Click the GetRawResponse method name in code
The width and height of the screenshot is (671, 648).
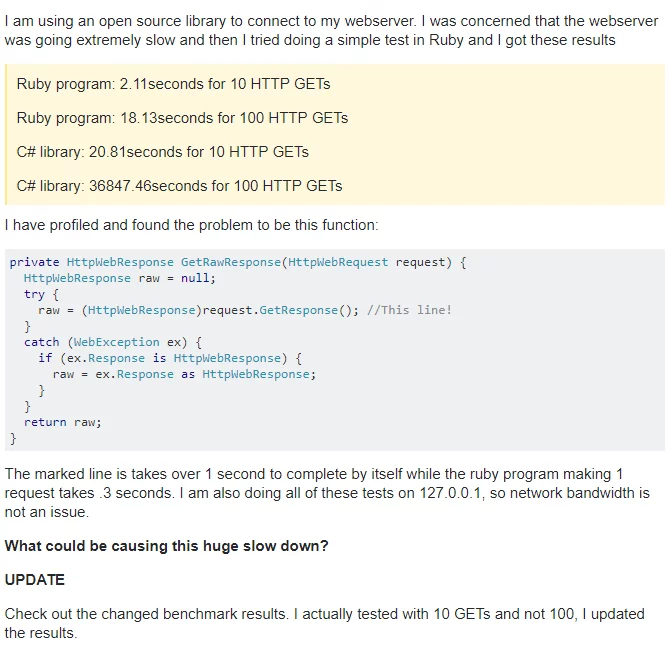coord(229,262)
